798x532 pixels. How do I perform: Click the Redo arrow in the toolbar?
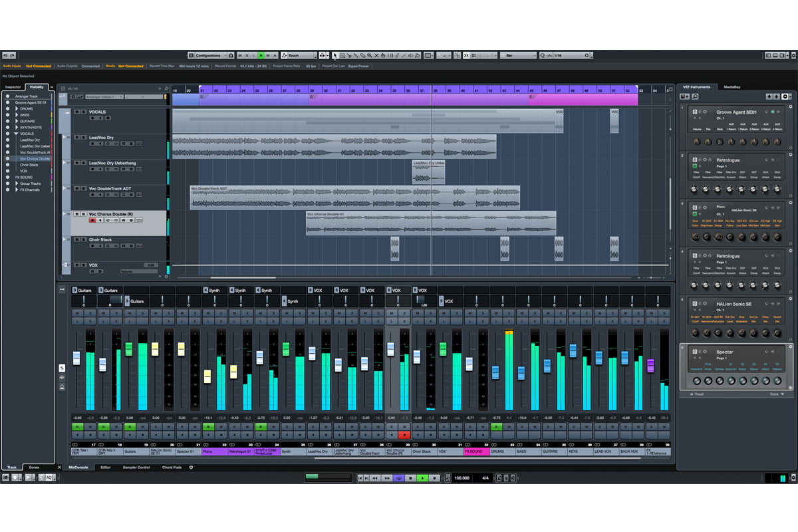click(x=12, y=55)
